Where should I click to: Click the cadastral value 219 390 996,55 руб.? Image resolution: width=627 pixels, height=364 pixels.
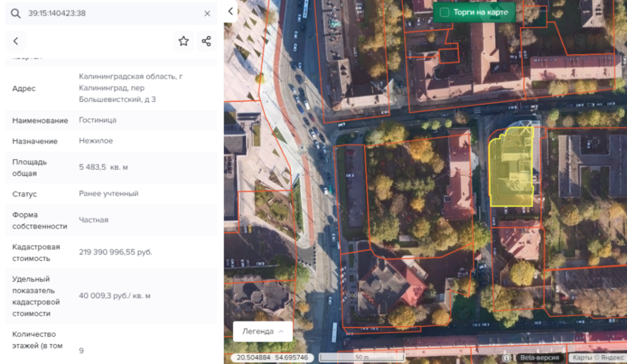pyautogui.click(x=116, y=252)
